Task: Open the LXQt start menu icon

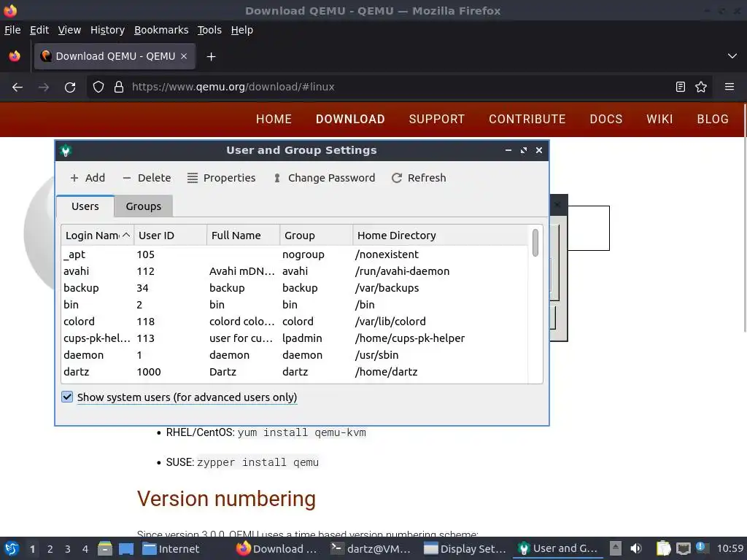Action: click(12, 548)
